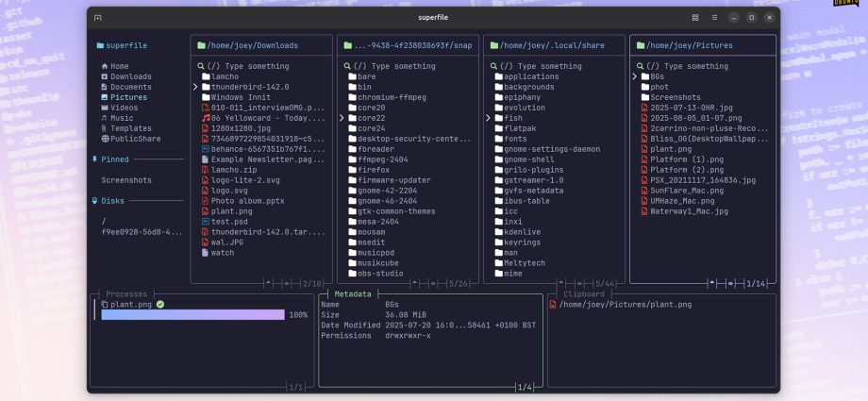Select the chromium-ffmpeg folder
The width and height of the screenshot is (868, 401).
click(387, 97)
